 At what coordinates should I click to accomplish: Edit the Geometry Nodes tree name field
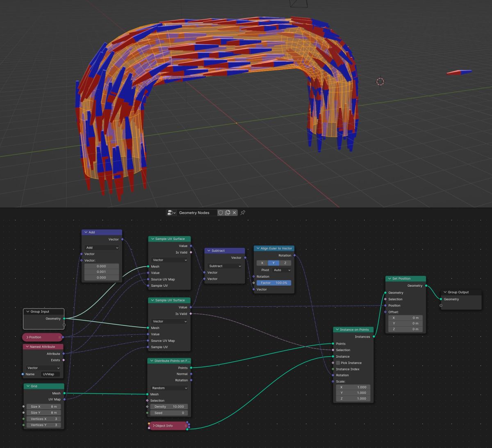(197, 213)
